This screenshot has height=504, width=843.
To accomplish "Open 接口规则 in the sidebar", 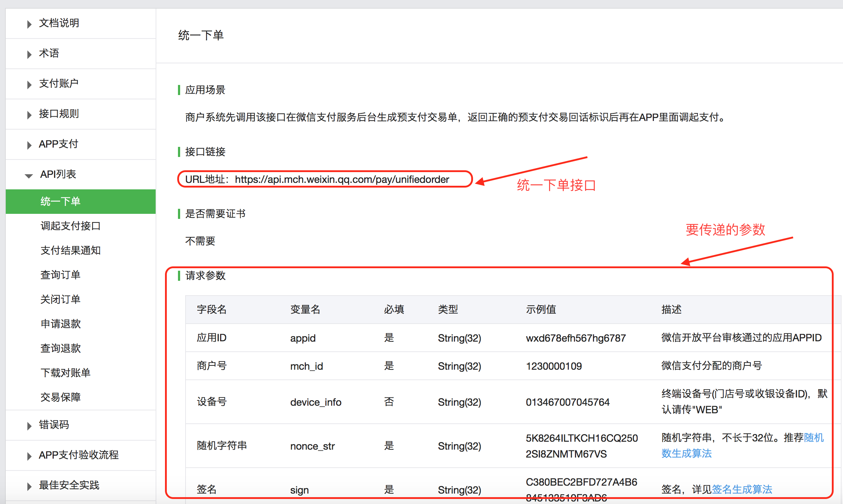I will pos(59,114).
